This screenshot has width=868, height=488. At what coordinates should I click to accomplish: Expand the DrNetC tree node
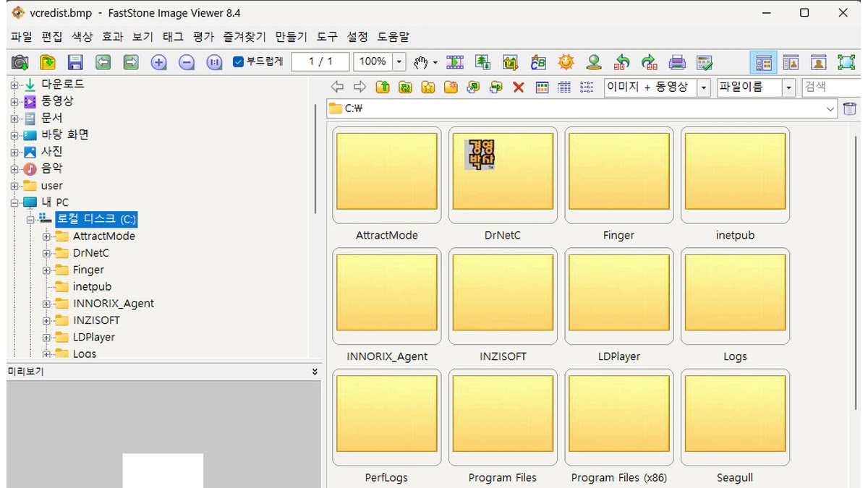pyautogui.click(x=46, y=253)
